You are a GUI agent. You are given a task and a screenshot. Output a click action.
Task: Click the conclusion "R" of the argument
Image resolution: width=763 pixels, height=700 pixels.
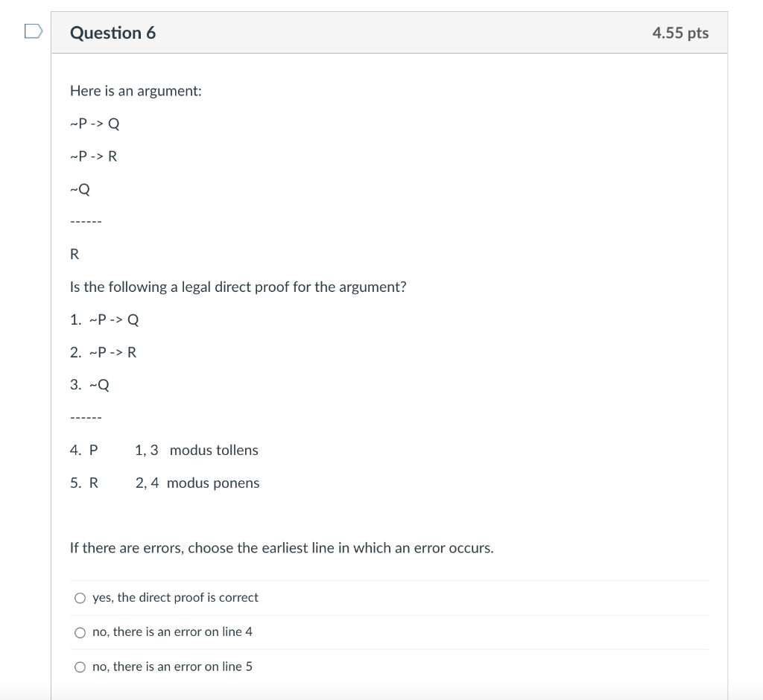pyautogui.click(x=74, y=254)
